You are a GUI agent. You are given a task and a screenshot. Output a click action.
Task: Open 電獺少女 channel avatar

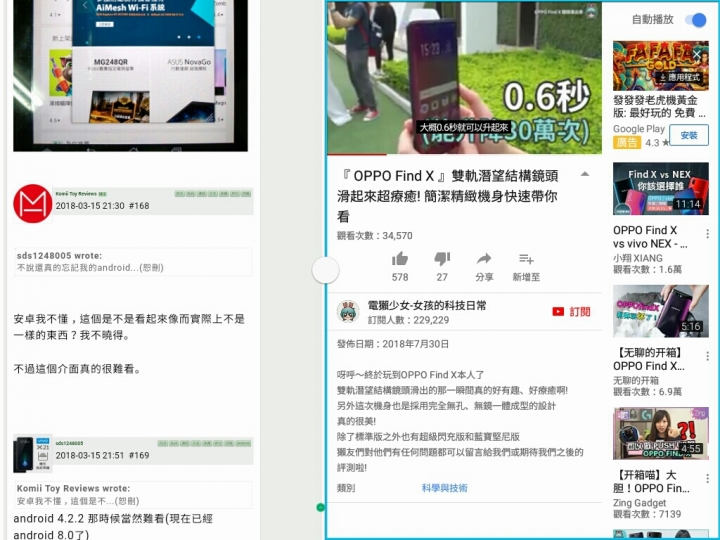coord(348,312)
